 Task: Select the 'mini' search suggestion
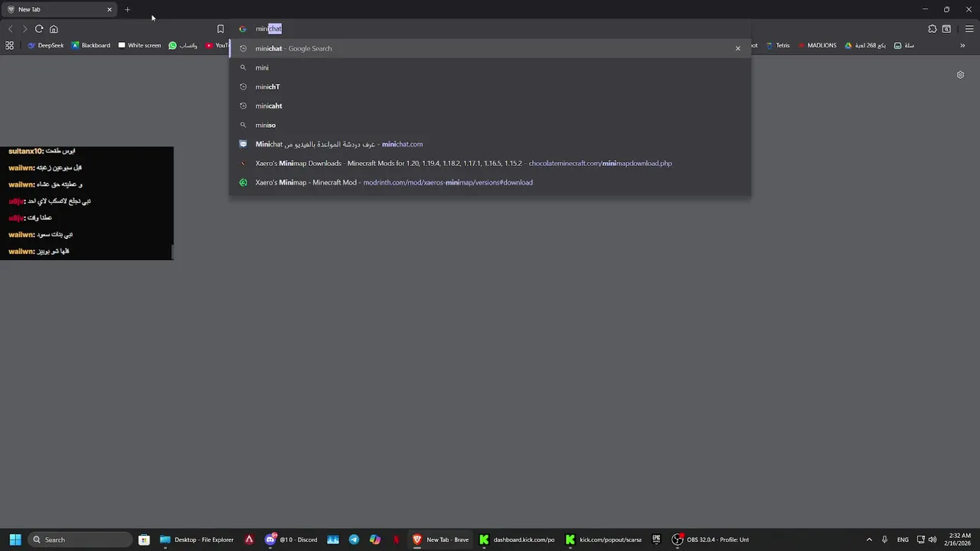pyautogui.click(x=490, y=67)
